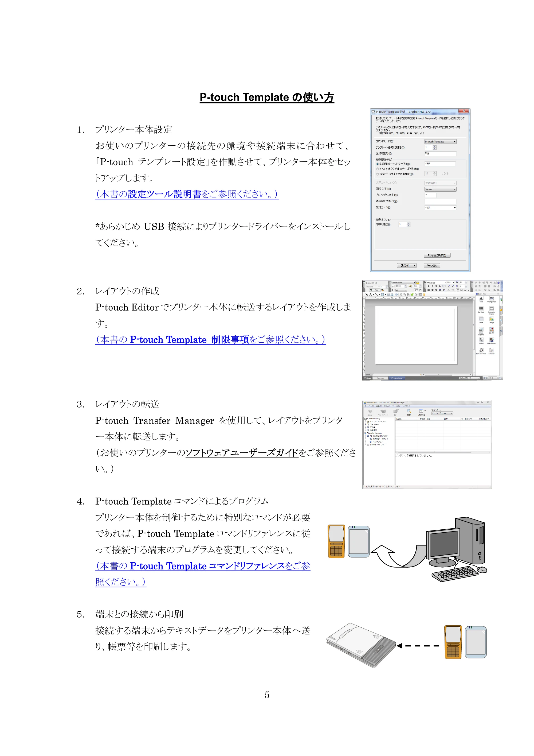Open the 150 % zoom dropdown in the editor
534x756 pixels.
tap(493, 378)
